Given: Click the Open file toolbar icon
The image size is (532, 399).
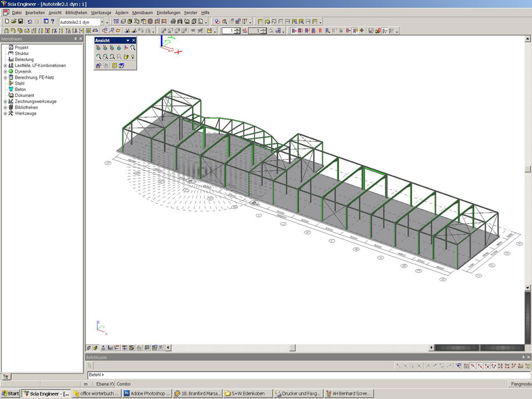Looking at the screenshot, I should [x=14, y=22].
